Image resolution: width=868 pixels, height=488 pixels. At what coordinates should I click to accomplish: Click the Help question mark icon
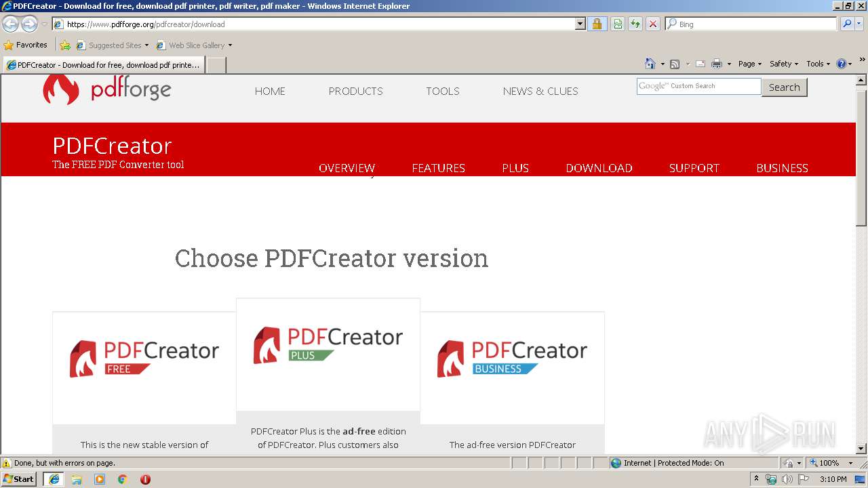(842, 64)
